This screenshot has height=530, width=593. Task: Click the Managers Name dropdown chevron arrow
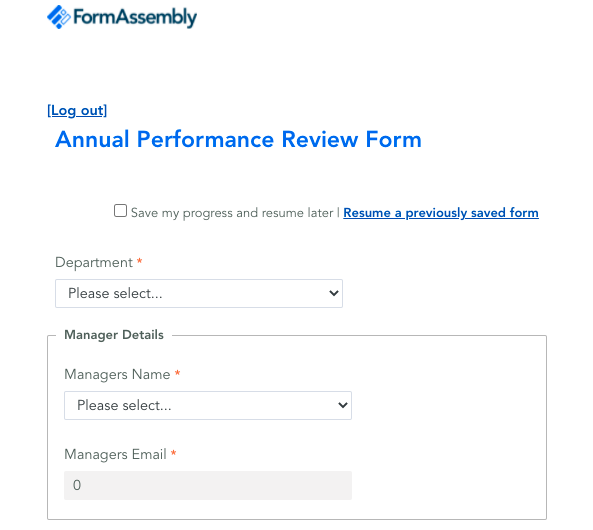(343, 405)
